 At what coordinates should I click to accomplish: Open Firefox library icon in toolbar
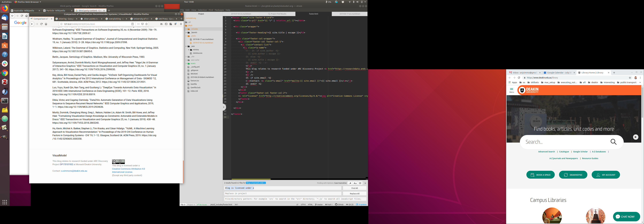161,24
